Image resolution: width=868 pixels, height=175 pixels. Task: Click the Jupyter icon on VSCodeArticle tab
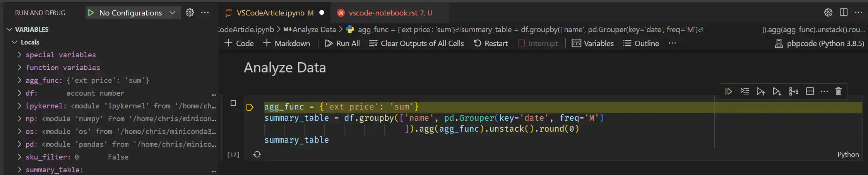[x=229, y=13]
